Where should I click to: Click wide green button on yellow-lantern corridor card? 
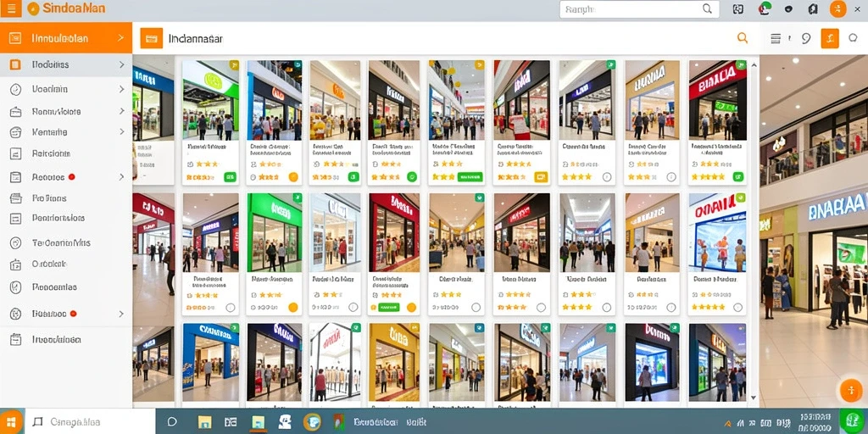tap(470, 177)
